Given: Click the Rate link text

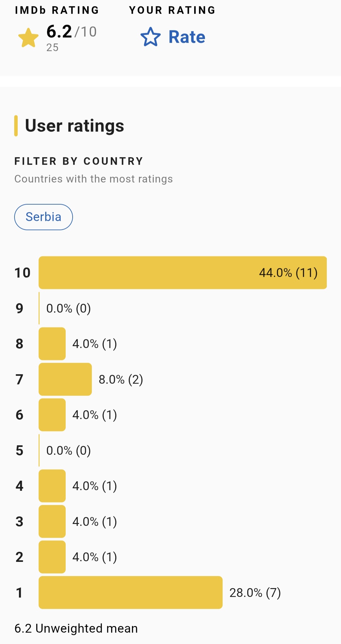Looking at the screenshot, I should [187, 37].
